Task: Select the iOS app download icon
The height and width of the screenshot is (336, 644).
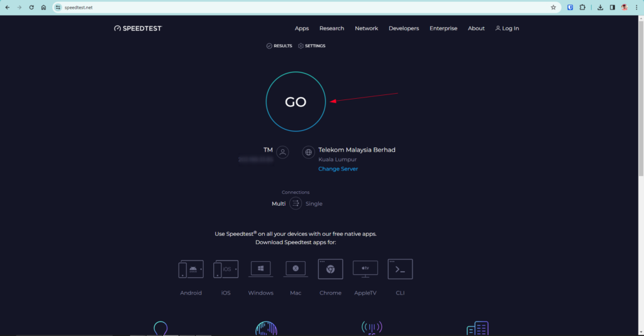Action: 226,269
